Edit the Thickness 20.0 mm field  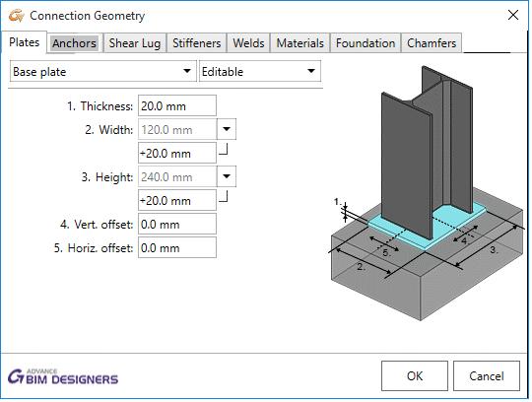pos(177,105)
